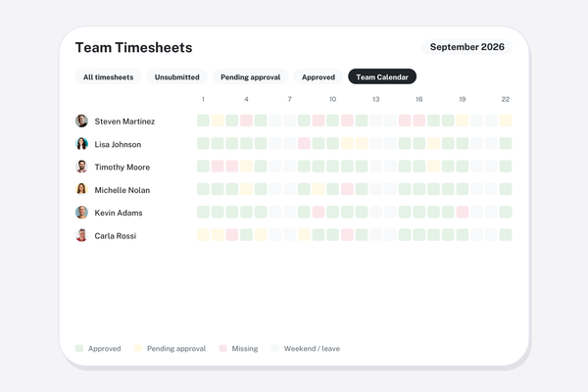This screenshot has width=588, height=392.
Task: Open Lisa Johnson's approved day 1 cell
Action: pyautogui.click(x=203, y=143)
